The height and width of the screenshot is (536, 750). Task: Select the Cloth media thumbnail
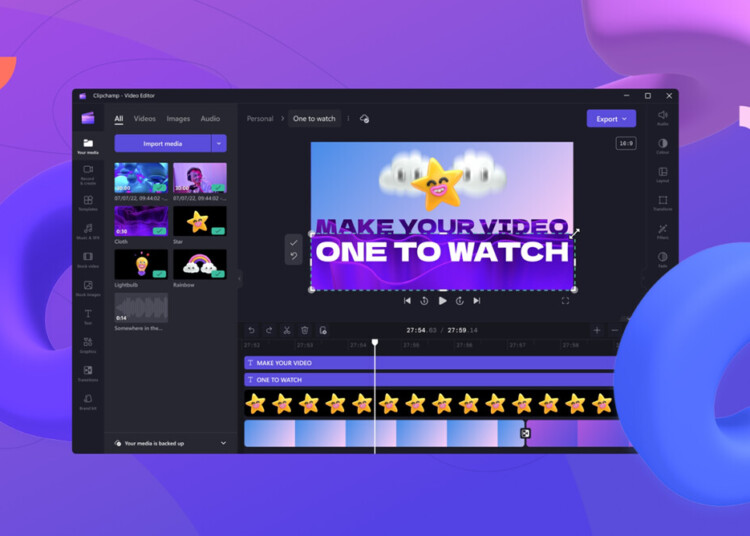click(141, 221)
